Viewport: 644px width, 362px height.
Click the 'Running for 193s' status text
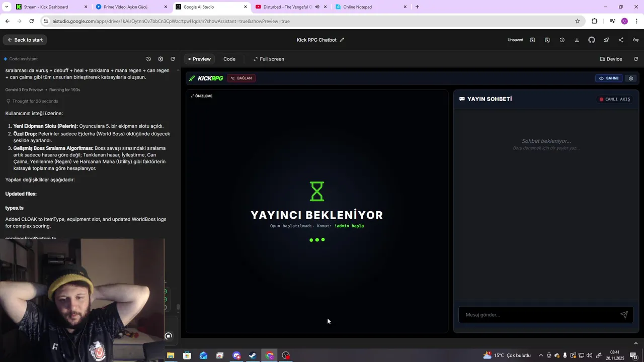tap(65, 89)
